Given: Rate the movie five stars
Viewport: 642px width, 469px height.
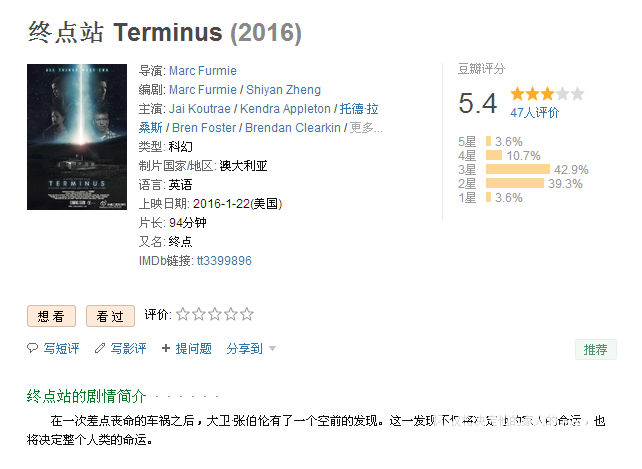Looking at the screenshot, I should pos(247,314).
